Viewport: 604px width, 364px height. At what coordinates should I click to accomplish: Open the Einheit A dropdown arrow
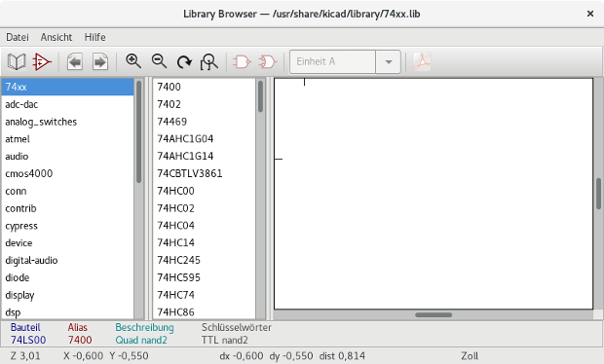coord(389,61)
